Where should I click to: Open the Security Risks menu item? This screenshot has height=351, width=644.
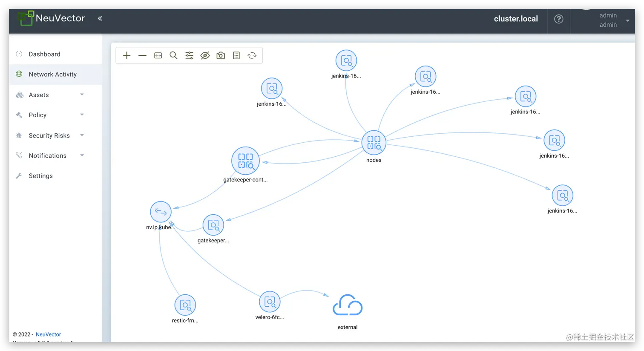click(49, 135)
